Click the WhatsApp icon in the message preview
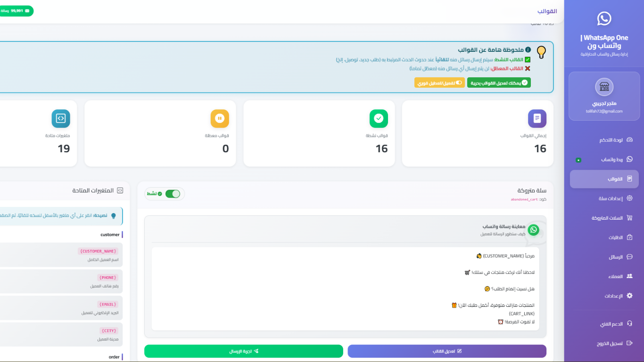Viewport: 644px width, 362px height. (x=533, y=230)
